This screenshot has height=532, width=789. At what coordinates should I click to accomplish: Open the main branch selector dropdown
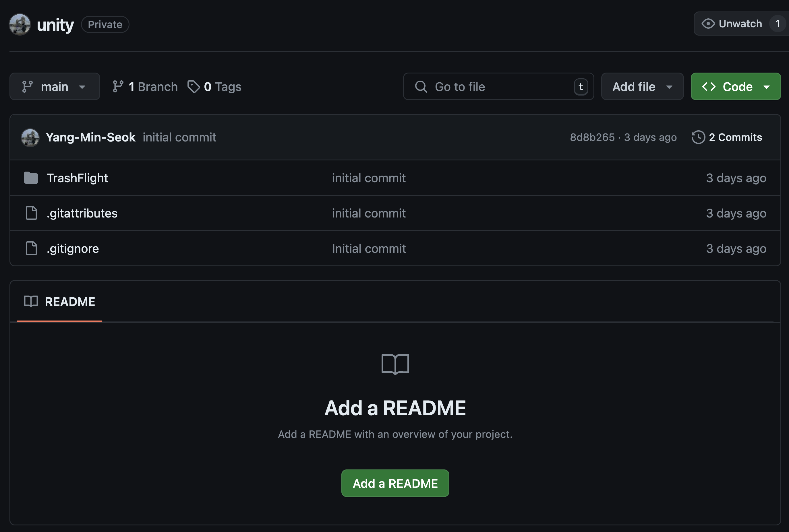tap(55, 87)
